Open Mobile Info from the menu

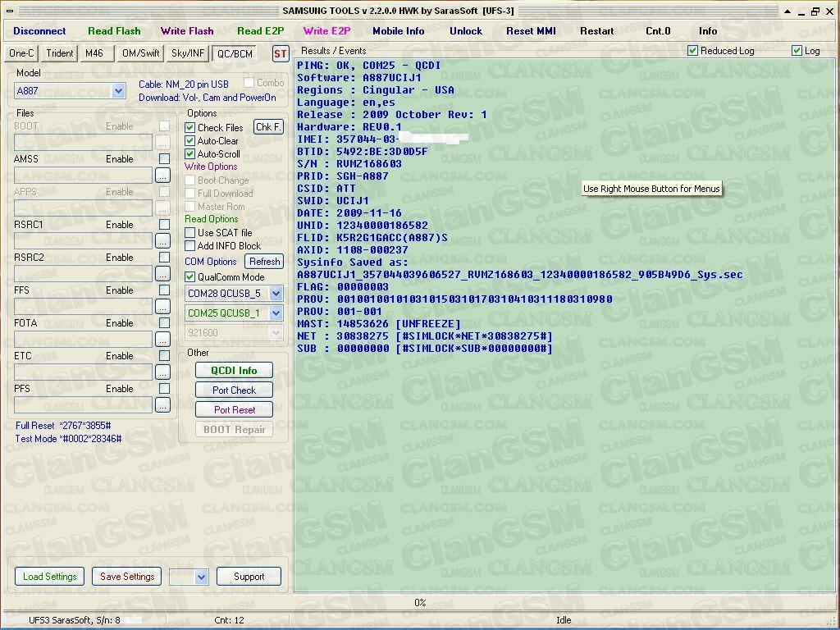pyautogui.click(x=399, y=31)
